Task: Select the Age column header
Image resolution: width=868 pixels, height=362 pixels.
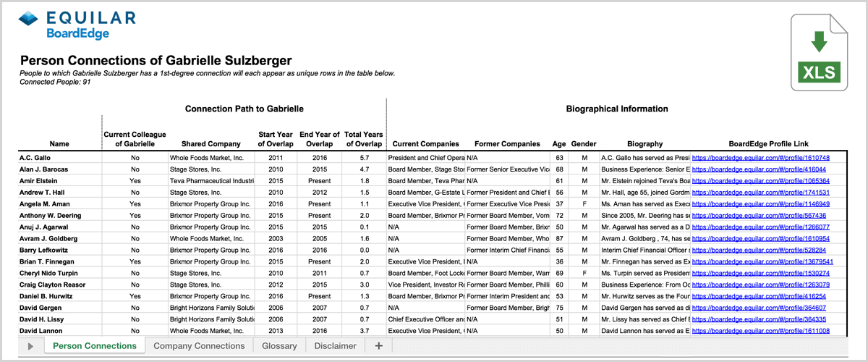Action: (559, 144)
